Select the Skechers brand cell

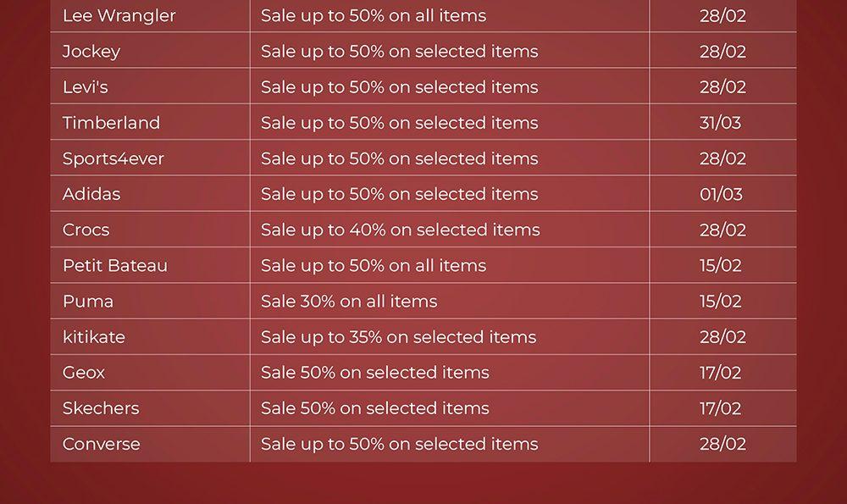[x=101, y=407]
